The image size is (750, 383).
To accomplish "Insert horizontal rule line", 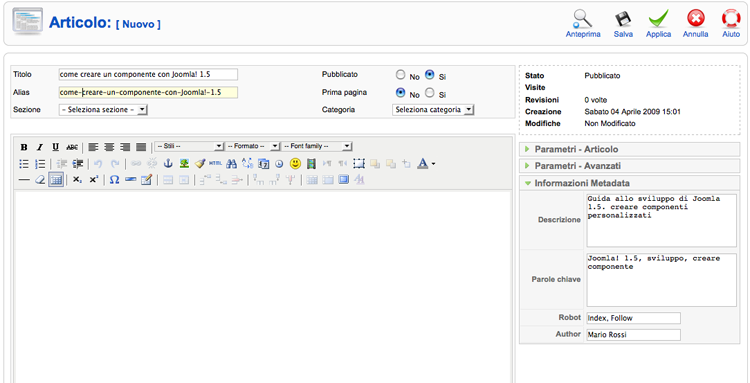I will 24,180.
